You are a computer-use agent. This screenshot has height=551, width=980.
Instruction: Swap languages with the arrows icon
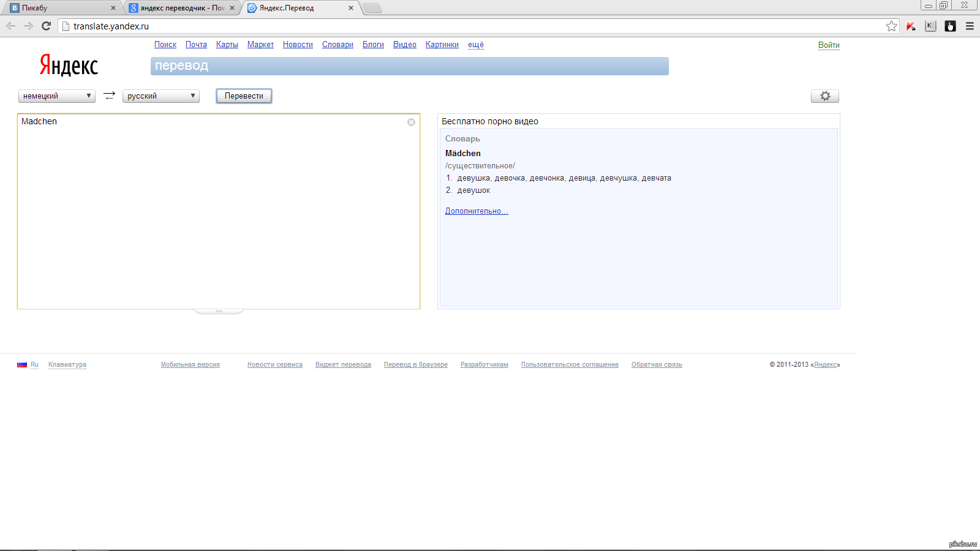[x=109, y=96]
